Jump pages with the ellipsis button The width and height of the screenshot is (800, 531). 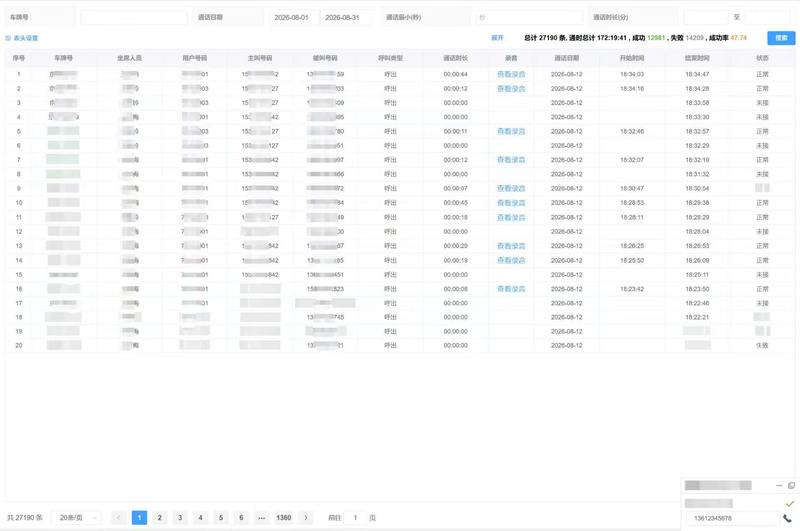coord(261,518)
